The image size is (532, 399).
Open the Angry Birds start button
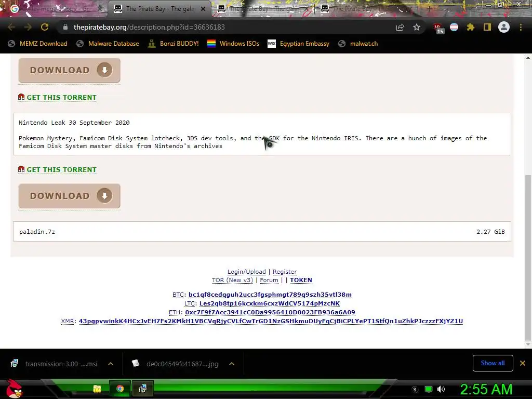pos(15,389)
